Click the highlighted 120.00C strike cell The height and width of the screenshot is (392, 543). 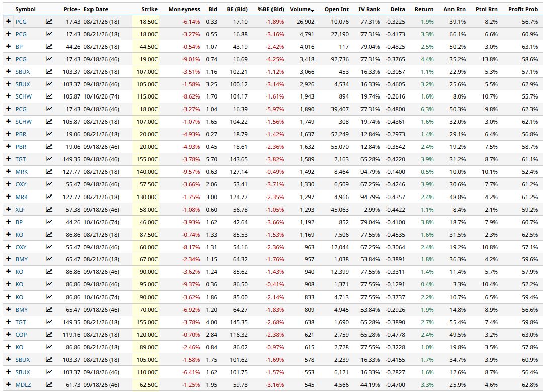[145, 335]
